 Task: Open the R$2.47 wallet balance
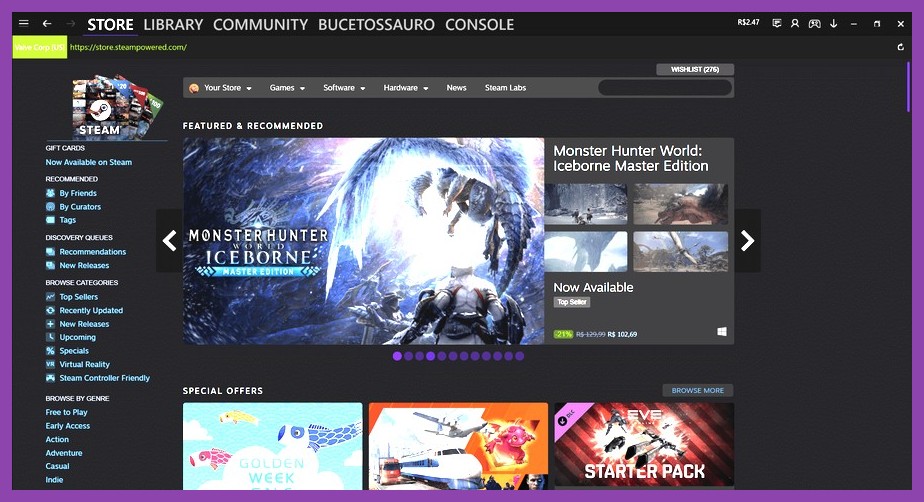(x=748, y=22)
